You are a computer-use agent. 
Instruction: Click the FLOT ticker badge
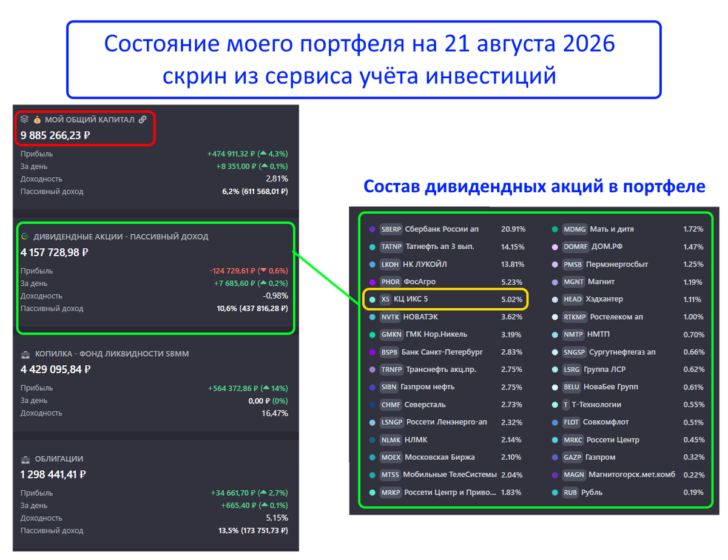(x=571, y=422)
